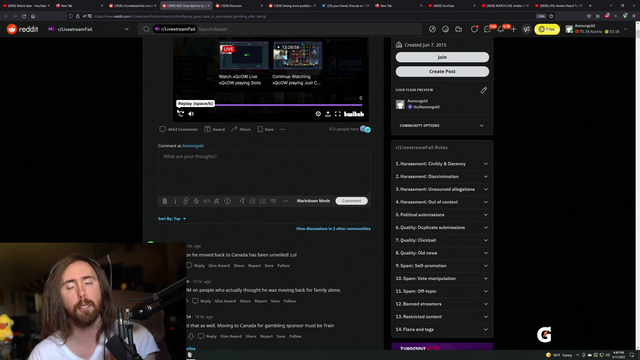
Task: Open a new browser tab with plus
Action: (590, 6)
